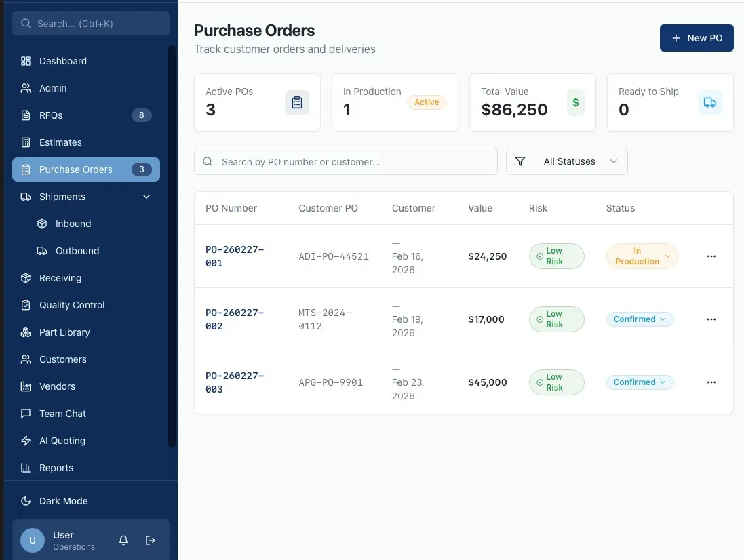The height and width of the screenshot is (560, 744).
Task: Go to RFQs section
Action: click(x=86, y=115)
